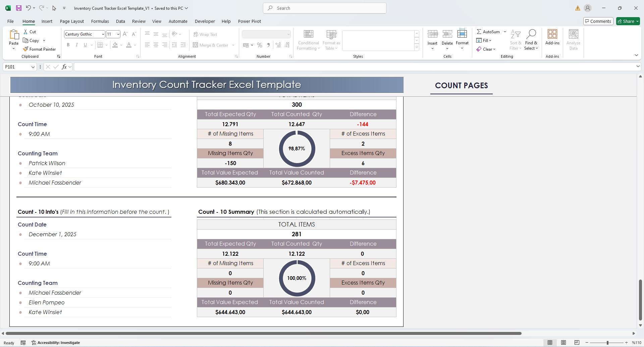
Task: Select the Format Painter tool
Action: pos(39,49)
